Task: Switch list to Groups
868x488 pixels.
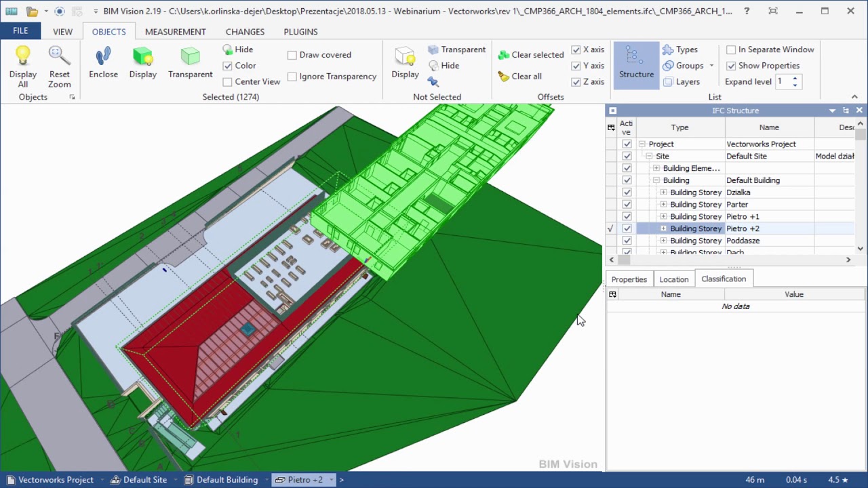Action: click(683, 66)
